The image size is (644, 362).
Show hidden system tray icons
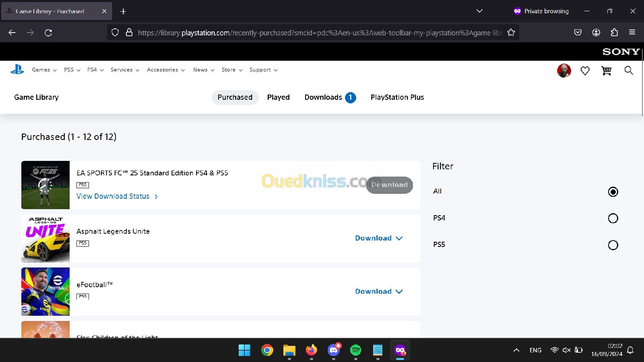click(x=516, y=350)
